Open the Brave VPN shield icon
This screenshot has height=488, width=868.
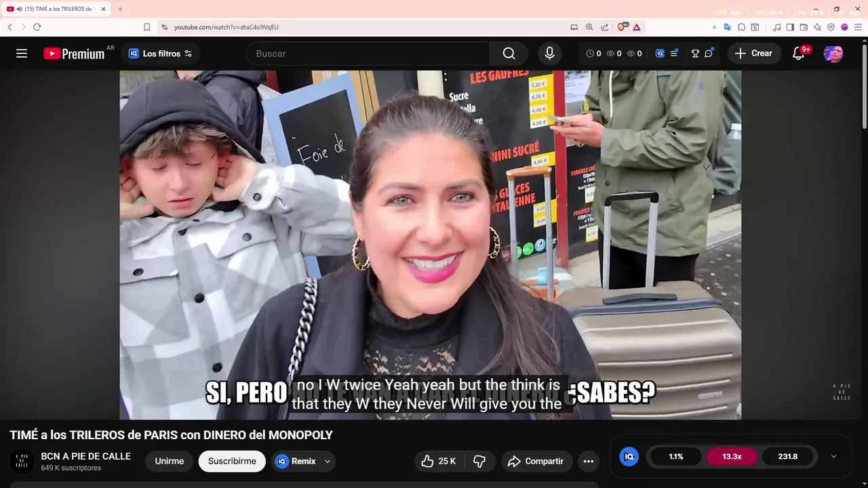831,27
